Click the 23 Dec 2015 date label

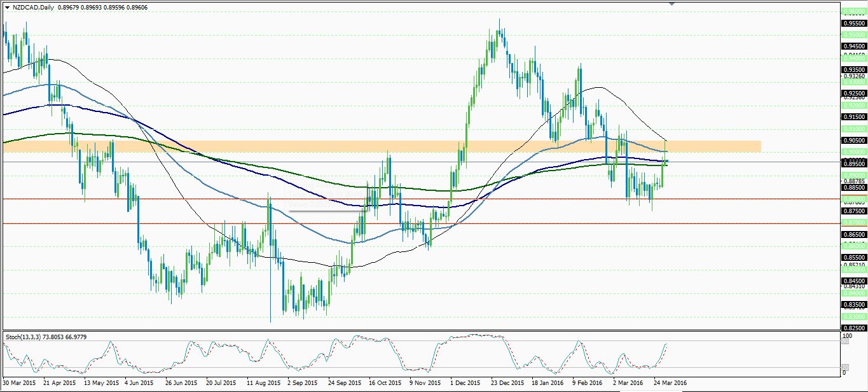(507, 384)
